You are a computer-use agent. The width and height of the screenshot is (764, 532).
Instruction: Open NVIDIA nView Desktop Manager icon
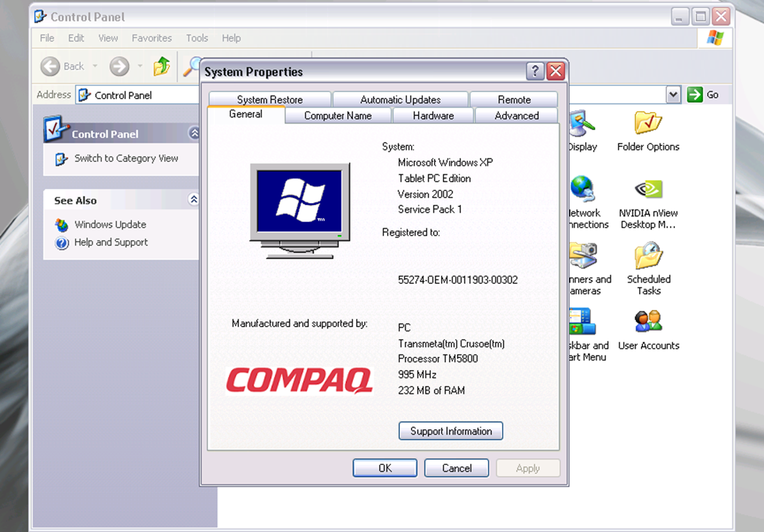648,189
